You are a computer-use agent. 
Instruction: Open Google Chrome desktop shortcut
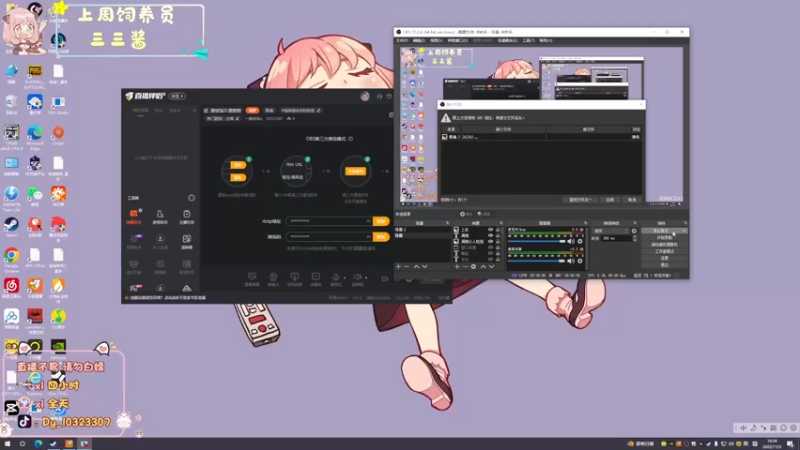click(11, 258)
